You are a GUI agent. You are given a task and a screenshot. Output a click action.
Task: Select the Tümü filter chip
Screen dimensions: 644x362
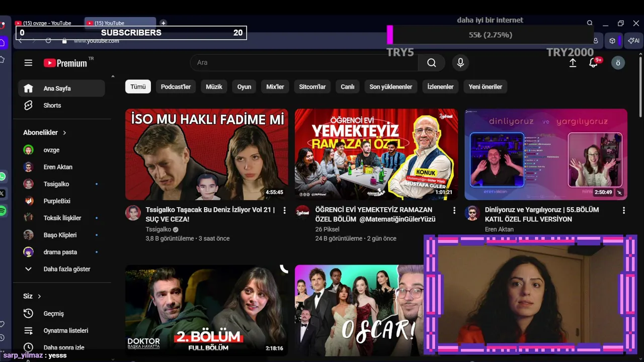click(138, 87)
